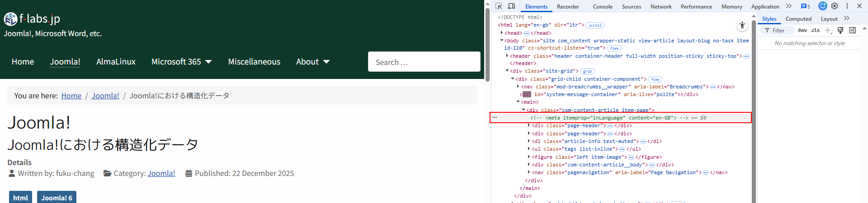
Task: Open the Microsoft 365 dropdown menu
Action: [x=181, y=62]
